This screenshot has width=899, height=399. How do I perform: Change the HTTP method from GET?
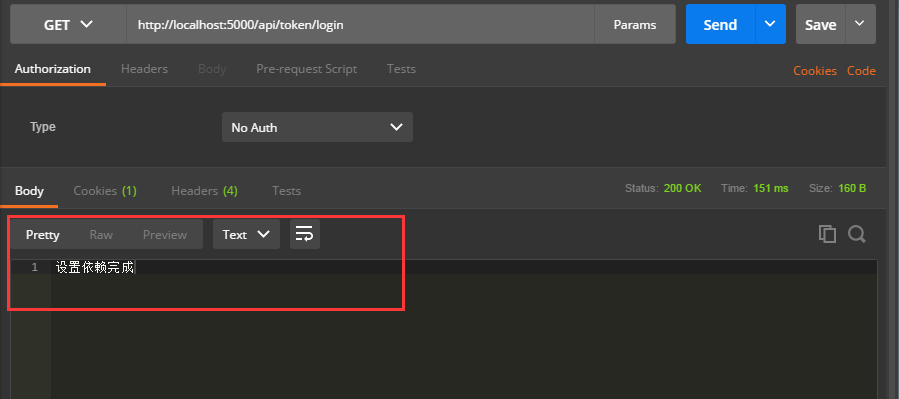(x=68, y=25)
